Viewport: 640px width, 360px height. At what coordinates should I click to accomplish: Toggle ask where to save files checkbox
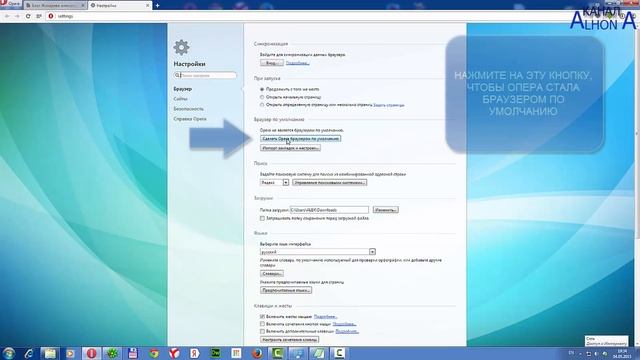(262, 218)
